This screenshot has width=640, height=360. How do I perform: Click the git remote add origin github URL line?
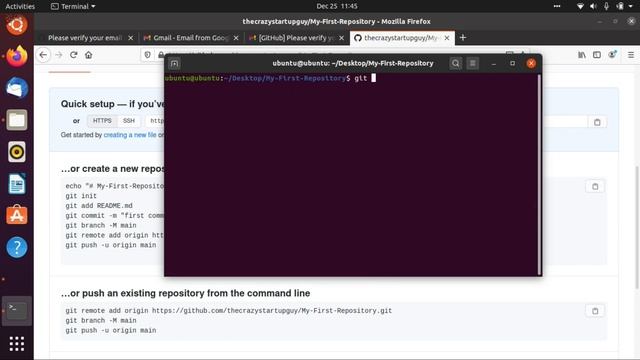(x=229, y=311)
